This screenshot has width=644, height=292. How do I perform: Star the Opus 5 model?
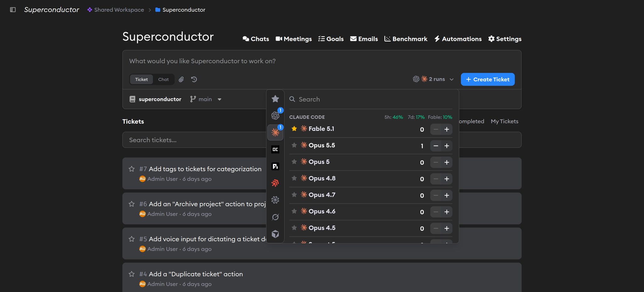(294, 162)
